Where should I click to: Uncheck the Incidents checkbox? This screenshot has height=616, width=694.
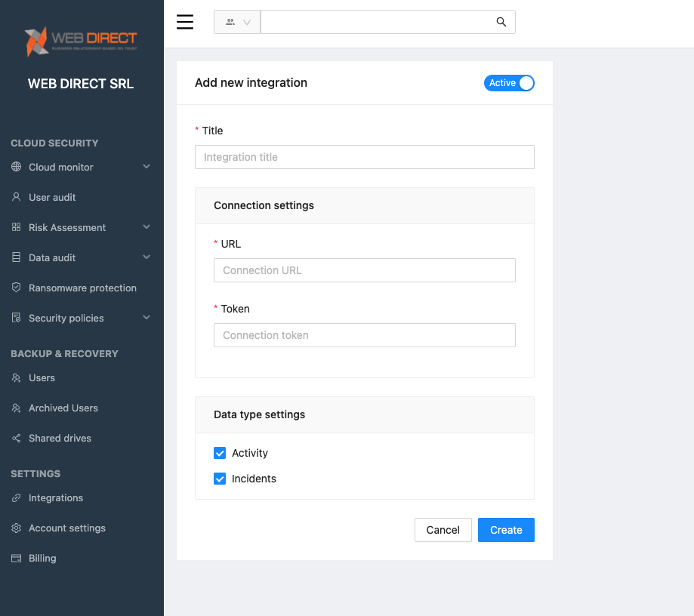(220, 479)
